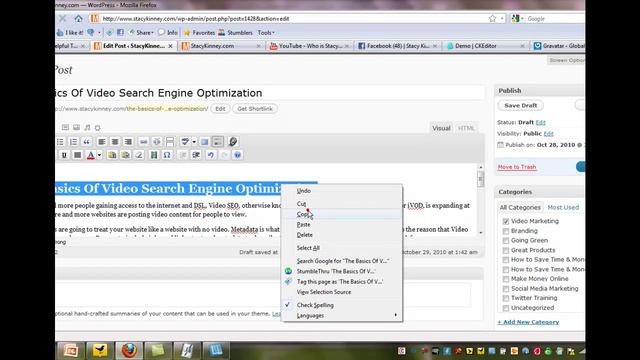Click the justify full alignment icon
This screenshot has height=360, width=640.
[78, 155]
